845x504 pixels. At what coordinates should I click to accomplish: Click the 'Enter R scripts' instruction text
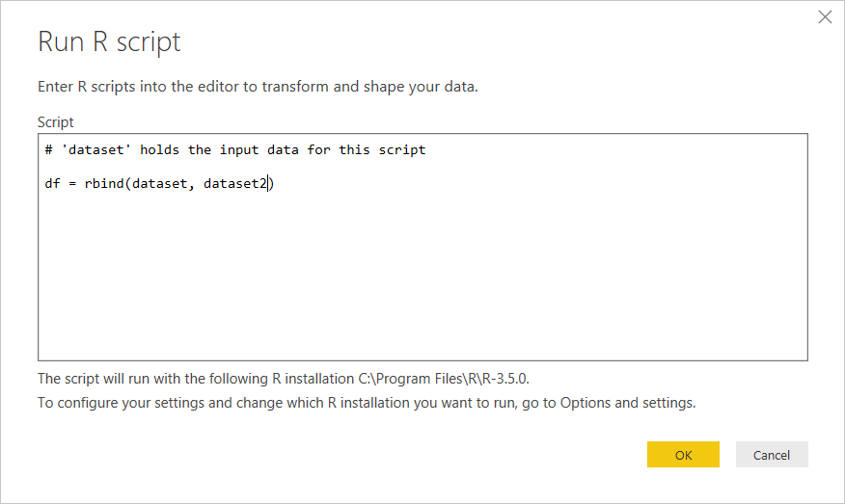point(258,87)
